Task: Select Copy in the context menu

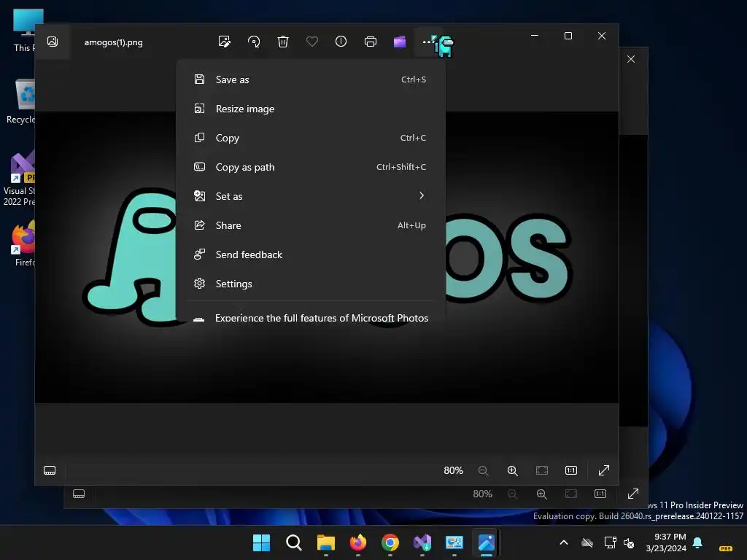Action: pyautogui.click(x=310, y=138)
